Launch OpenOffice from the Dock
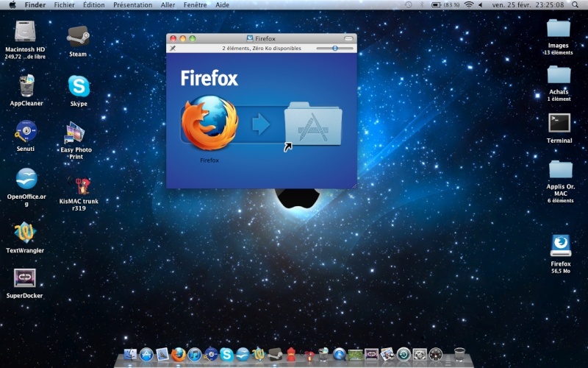The image size is (588, 368). (243, 355)
